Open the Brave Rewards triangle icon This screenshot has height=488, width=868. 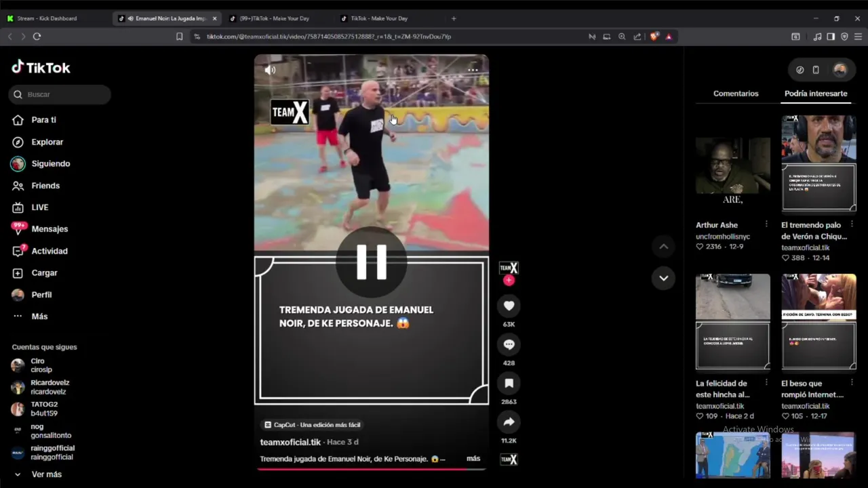[x=669, y=37]
